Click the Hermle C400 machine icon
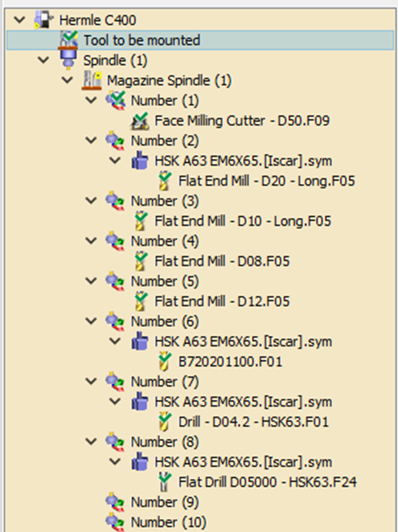Image resolution: width=398 pixels, height=532 pixels. [x=43, y=19]
